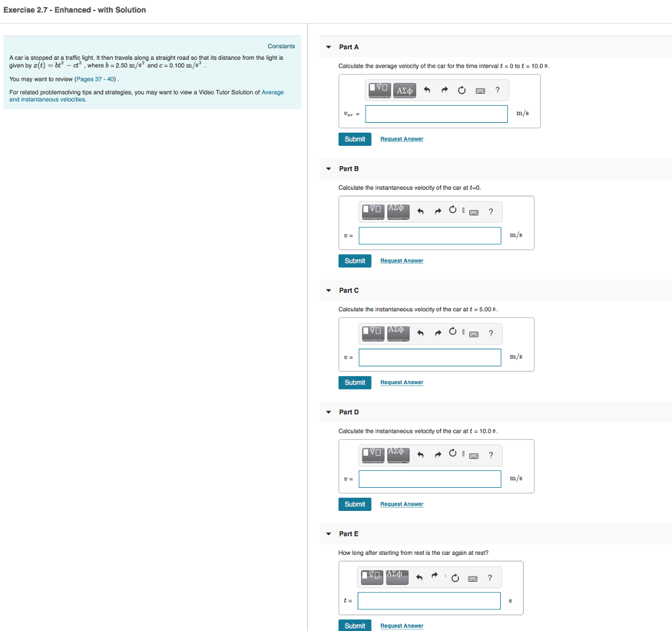The width and height of the screenshot is (672, 631).
Task: Click the ΑΣΦ Greek symbols icon in Part A
Action: pyautogui.click(x=404, y=91)
